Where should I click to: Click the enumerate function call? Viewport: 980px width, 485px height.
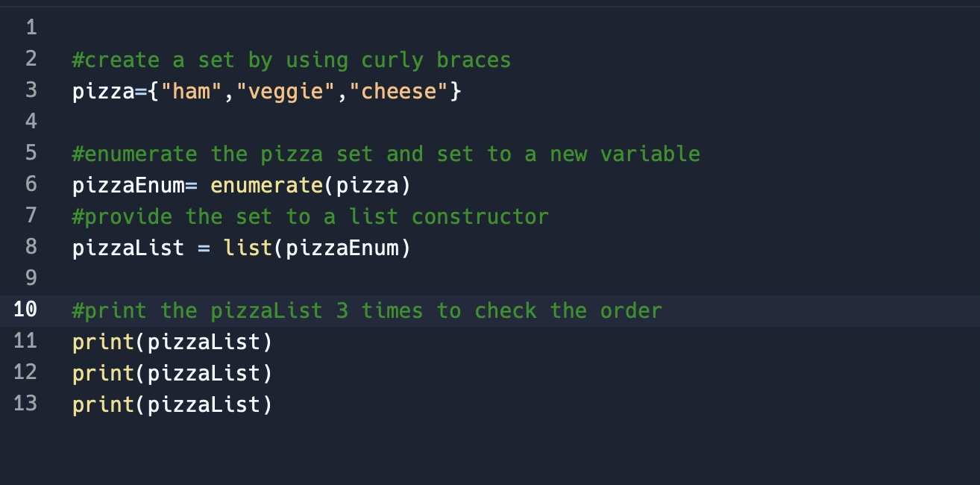click(266, 185)
